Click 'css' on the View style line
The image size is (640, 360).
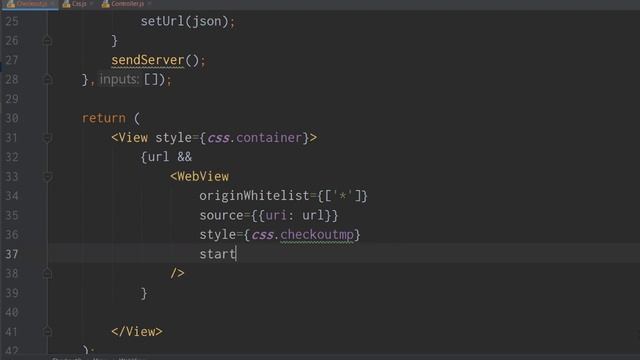[x=218, y=138]
